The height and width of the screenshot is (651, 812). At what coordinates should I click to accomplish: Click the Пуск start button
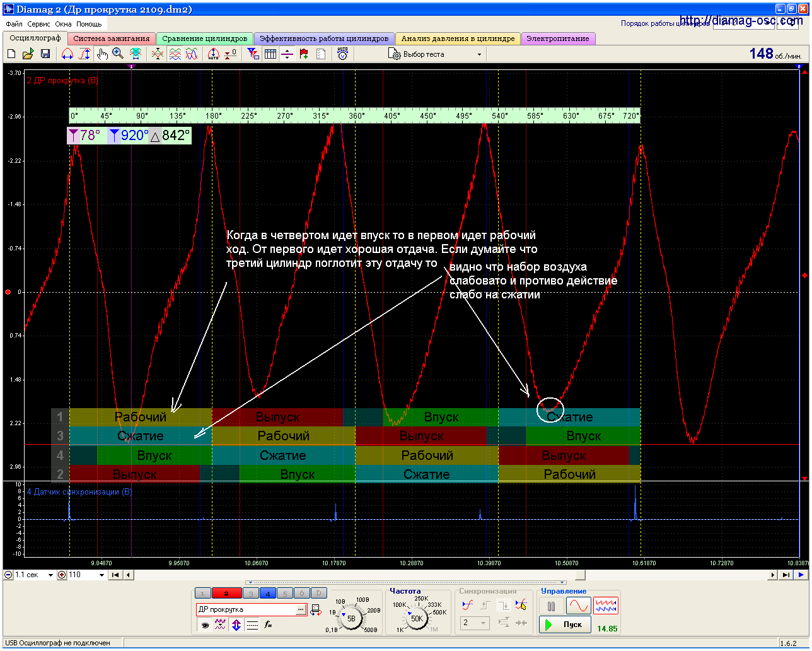click(565, 625)
